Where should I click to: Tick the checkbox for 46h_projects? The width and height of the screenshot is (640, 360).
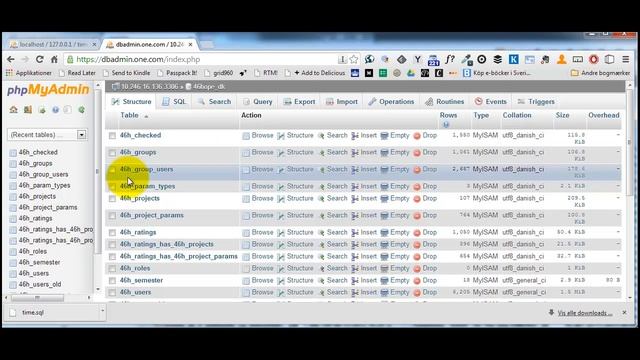click(112, 199)
